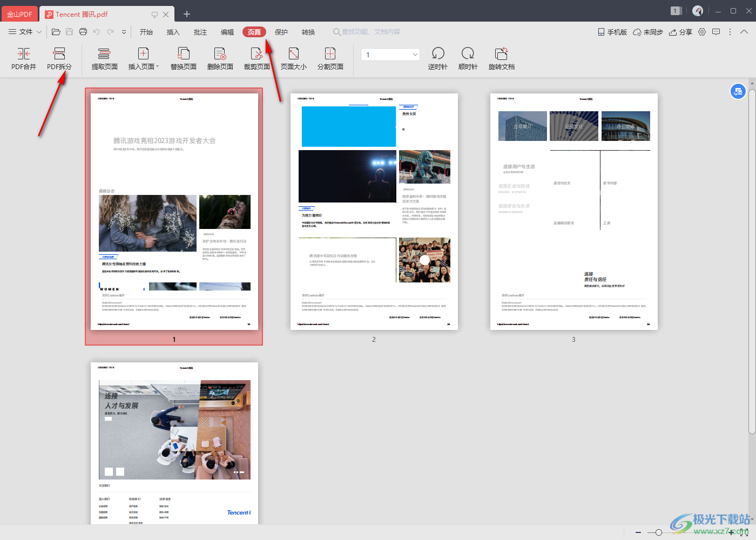Open the 页面大小 page size tool
The width and height of the screenshot is (756, 540).
(294, 59)
